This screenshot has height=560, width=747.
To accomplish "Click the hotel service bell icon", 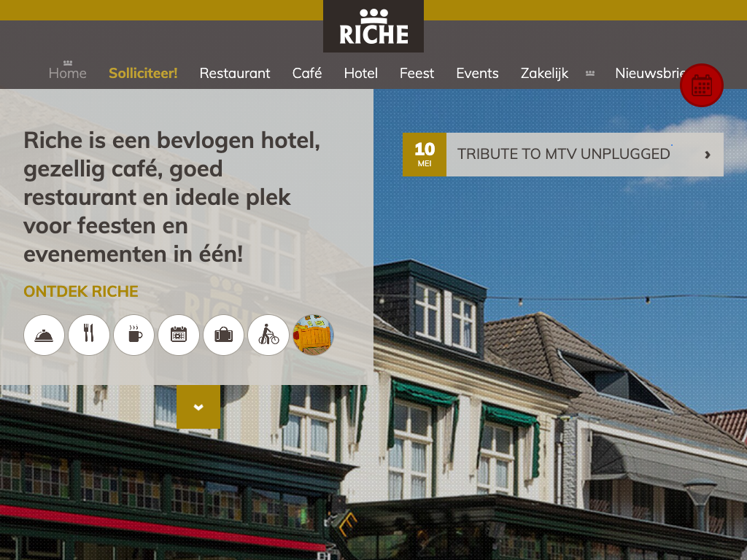I will pos(44,335).
